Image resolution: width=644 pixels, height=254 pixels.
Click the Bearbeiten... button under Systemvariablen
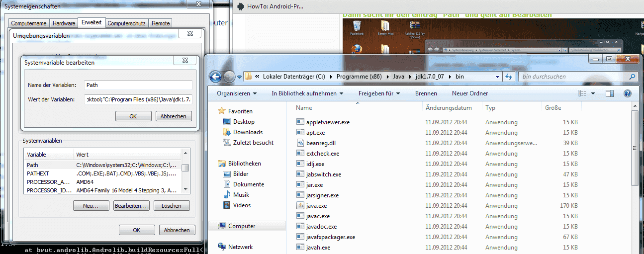(131, 206)
